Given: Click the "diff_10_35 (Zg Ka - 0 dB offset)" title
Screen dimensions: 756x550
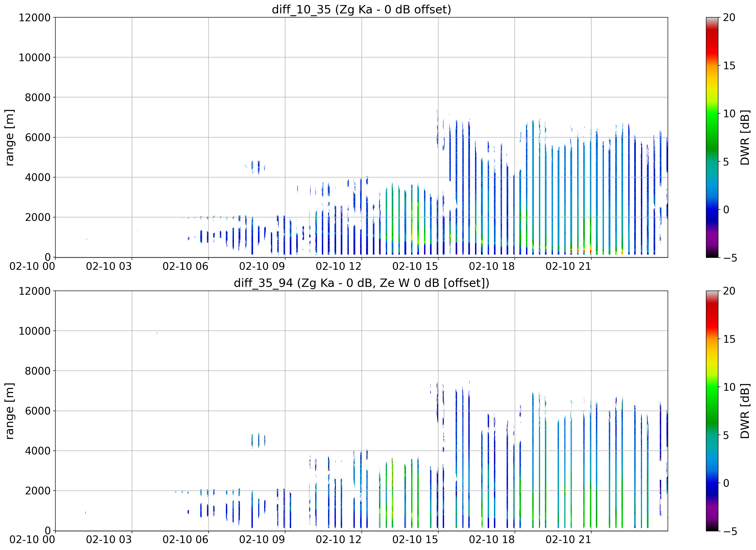Looking at the screenshot, I should click(361, 9).
